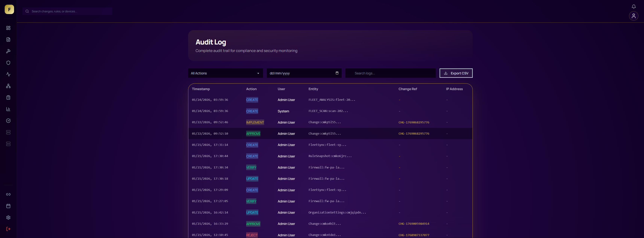
Task: Open the calendar section in sidebar
Action: pyautogui.click(x=8, y=206)
